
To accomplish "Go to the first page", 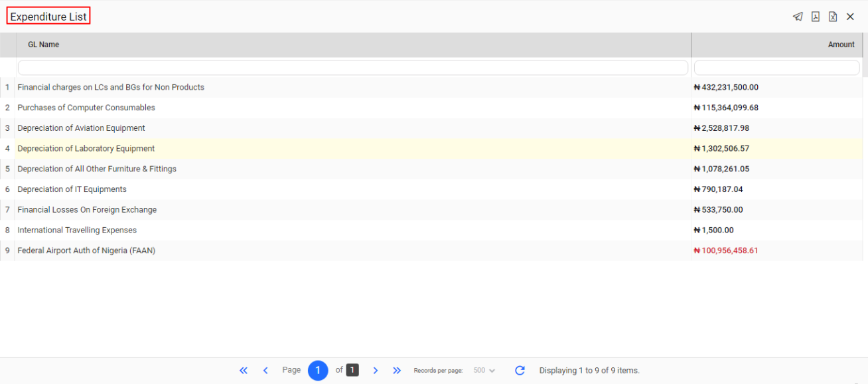I will 244,370.
